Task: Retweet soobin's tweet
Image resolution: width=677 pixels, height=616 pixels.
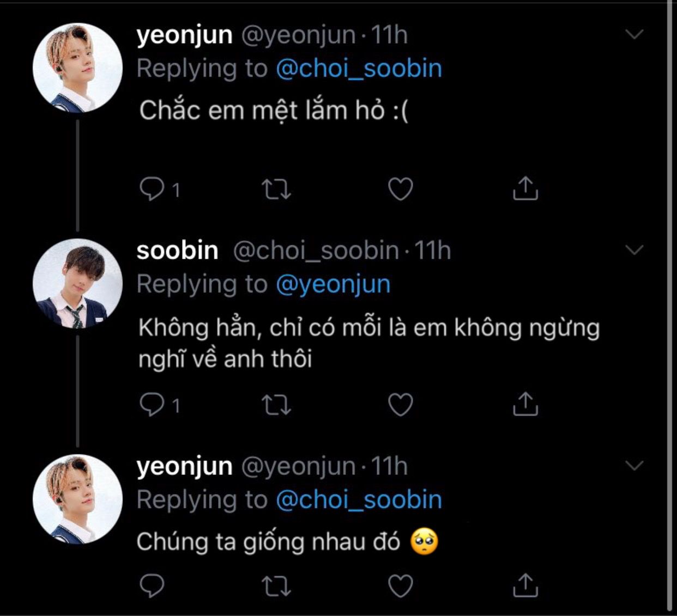Action: (x=276, y=405)
